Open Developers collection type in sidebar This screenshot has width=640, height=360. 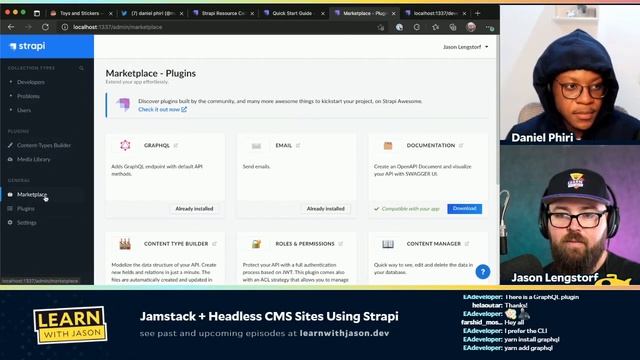tap(31, 82)
